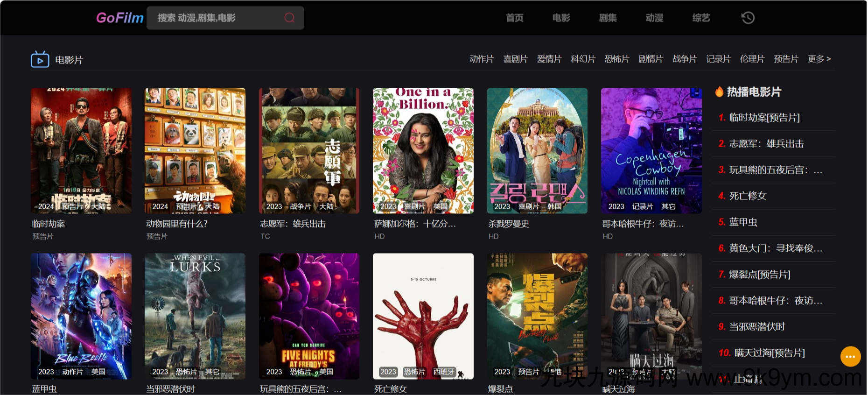Viewport: 868px width, 395px height.
Task: Filter by 剧情片 category
Action: 651,59
